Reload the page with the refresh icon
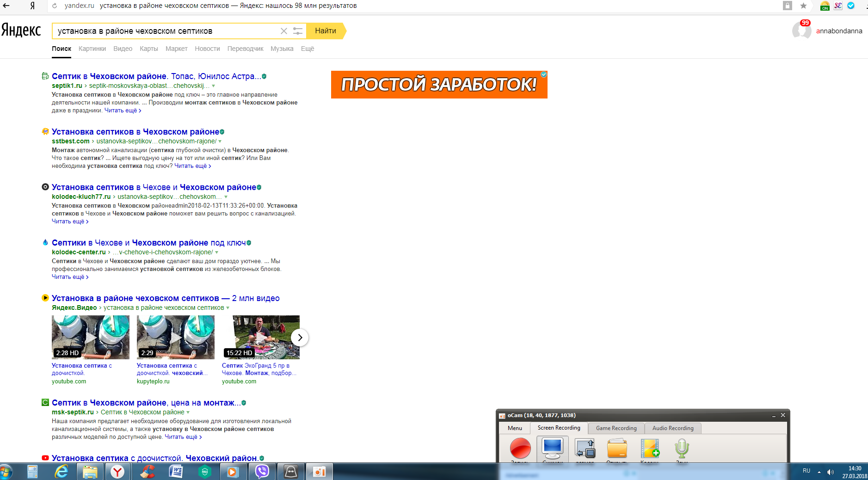The image size is (868, 480). 55,6
